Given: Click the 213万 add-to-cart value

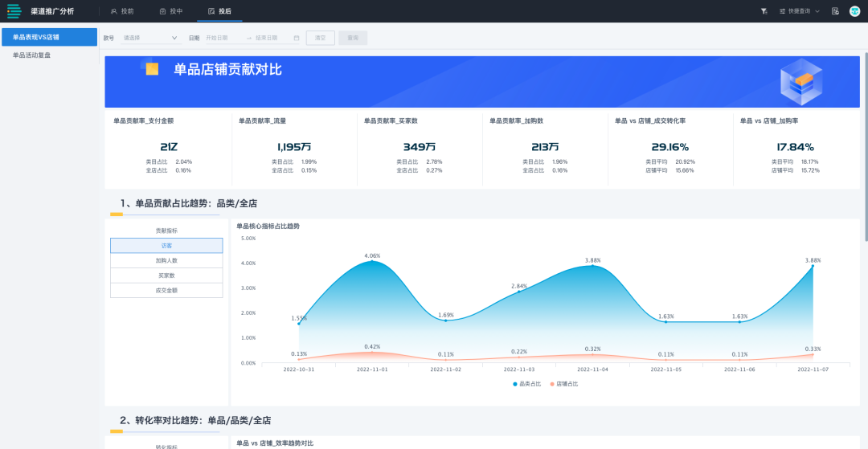Looking at the screenshot, I should 545,147.
